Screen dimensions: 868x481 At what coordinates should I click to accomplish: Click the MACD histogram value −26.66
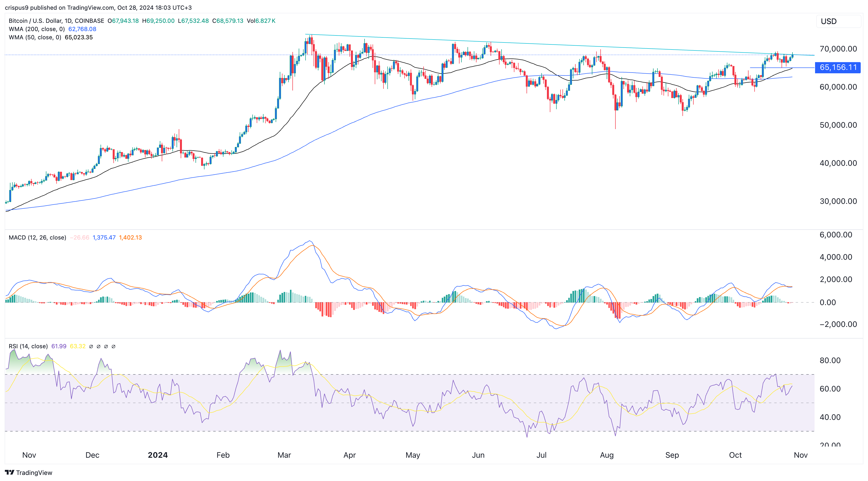click(79, 238)
